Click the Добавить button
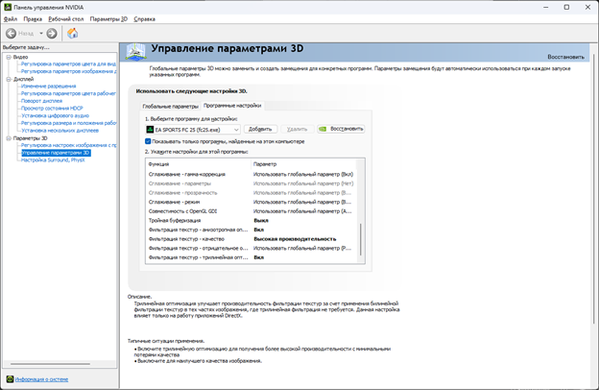This screenshot has height=390, width=599. click(261, 129)
